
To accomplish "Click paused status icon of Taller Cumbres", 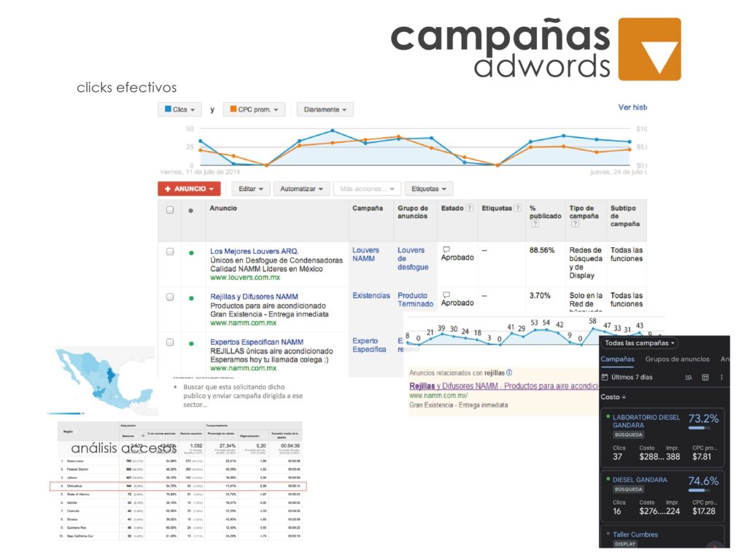I will coord(608,534).
